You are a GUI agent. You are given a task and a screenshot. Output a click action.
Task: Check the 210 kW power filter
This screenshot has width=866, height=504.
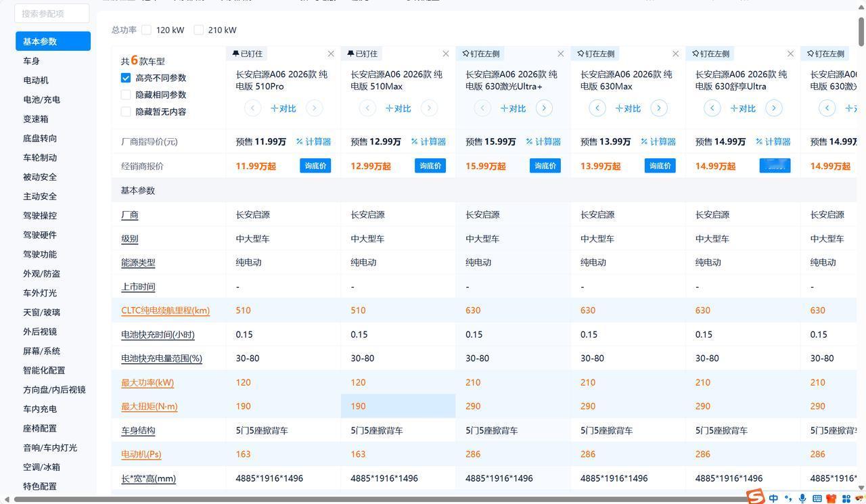[x=198, y=30]
